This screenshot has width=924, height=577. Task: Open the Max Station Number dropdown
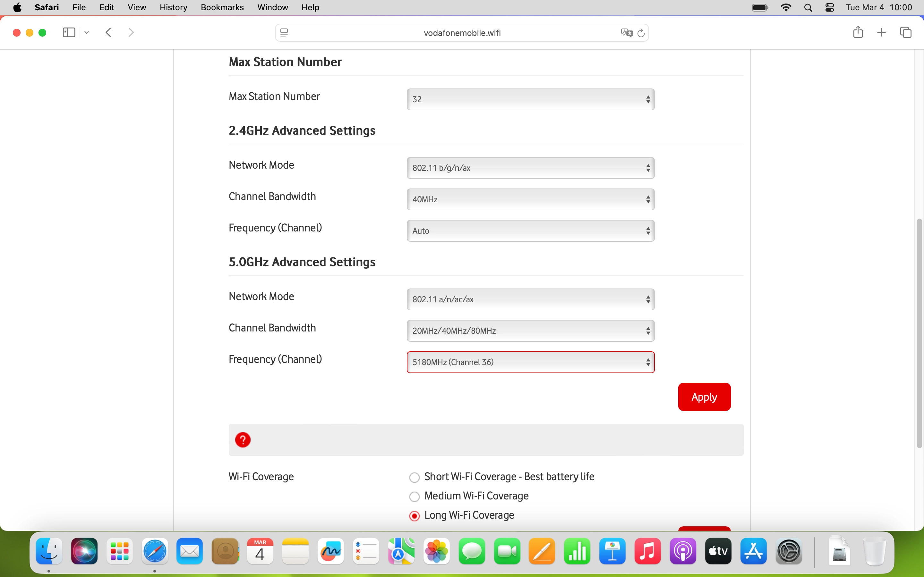coord(530,99)
